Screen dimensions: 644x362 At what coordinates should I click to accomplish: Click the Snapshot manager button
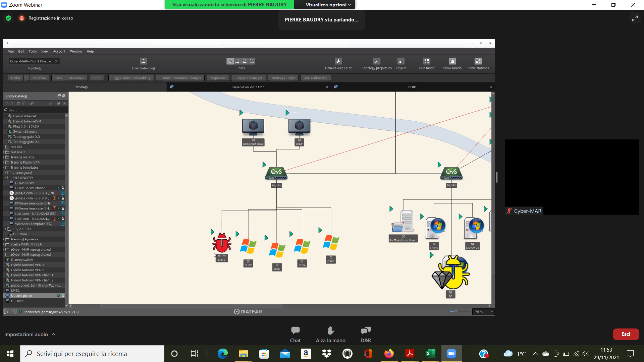pyautogui.click(x=248, y=78)
